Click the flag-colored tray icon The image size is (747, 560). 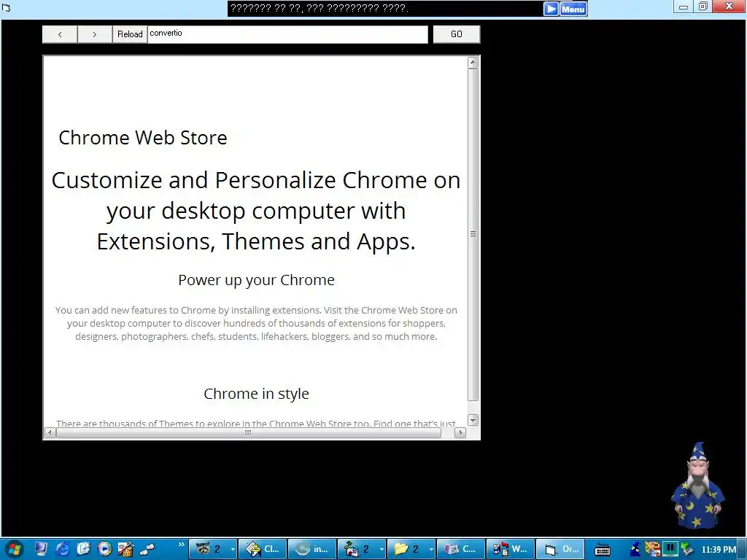pyautogui.click(x=652, y=549)
